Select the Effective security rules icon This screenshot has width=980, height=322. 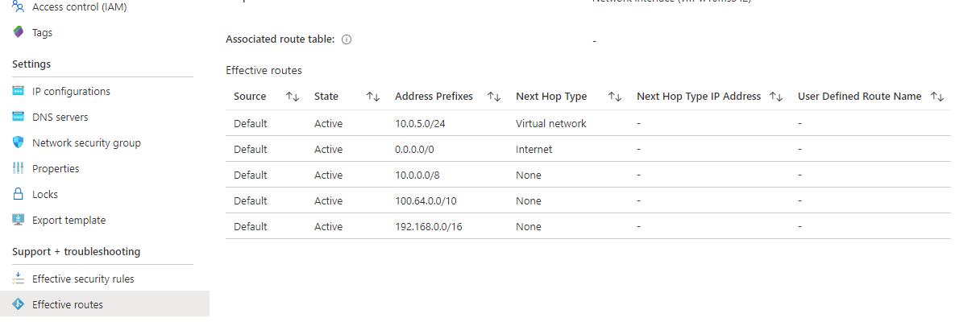point(19,279)
